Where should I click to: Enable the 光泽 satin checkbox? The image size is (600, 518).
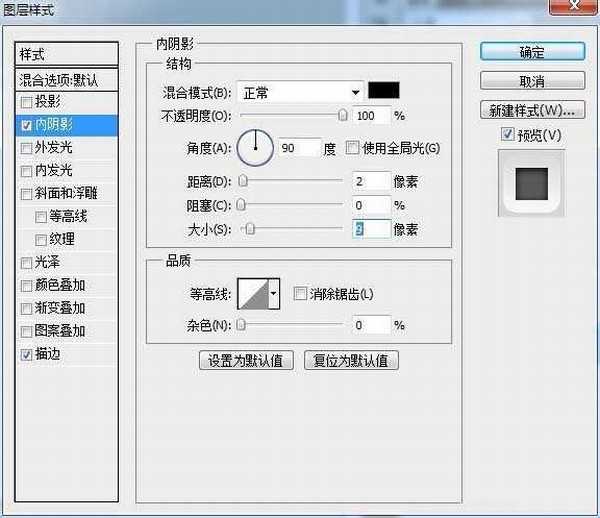[26, 263]
